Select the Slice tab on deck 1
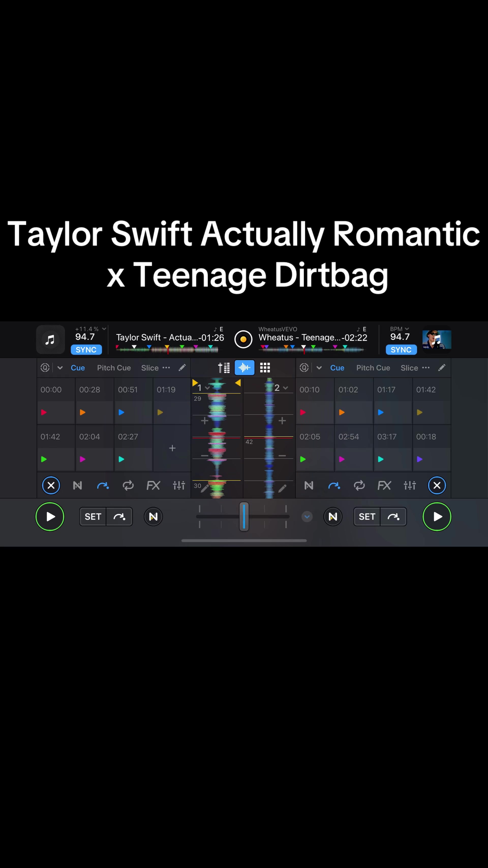 (x=150, y=368)
